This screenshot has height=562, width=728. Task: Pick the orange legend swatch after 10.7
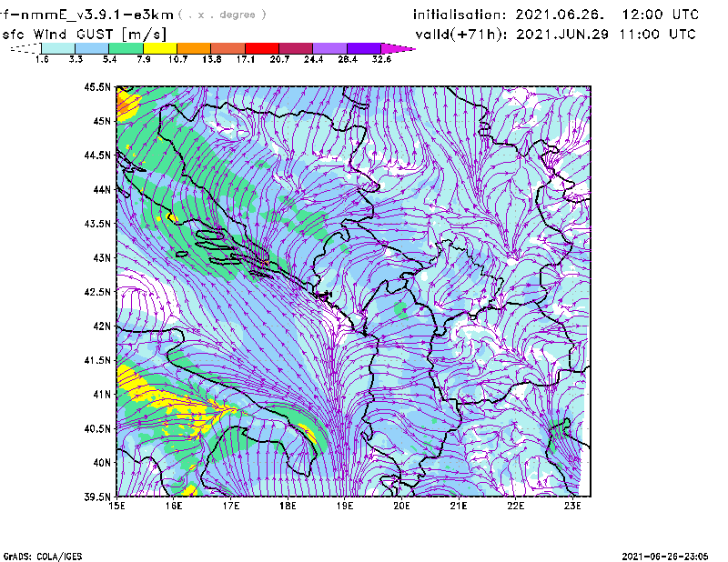pos(194,48)
